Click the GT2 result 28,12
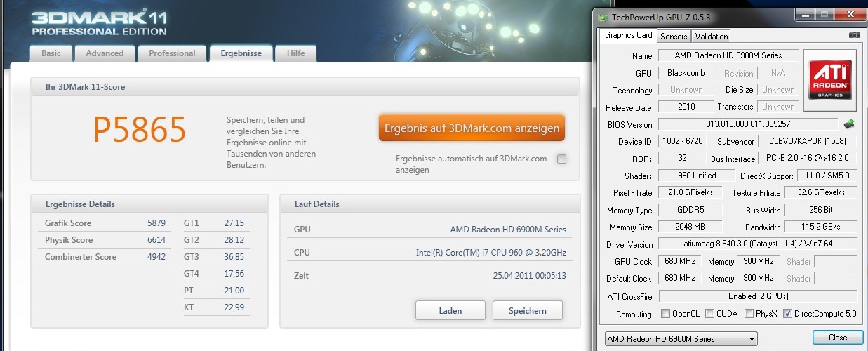Viewport: 868px width, 351px height. click(234, 240)
